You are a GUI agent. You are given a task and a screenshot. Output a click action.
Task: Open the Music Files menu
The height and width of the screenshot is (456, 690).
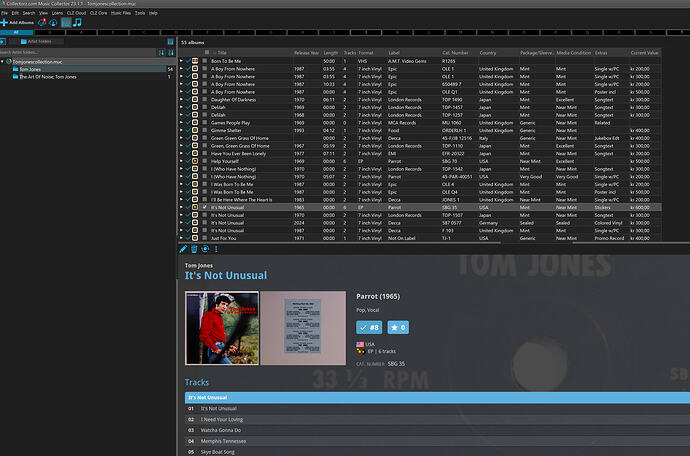[121, 13]
